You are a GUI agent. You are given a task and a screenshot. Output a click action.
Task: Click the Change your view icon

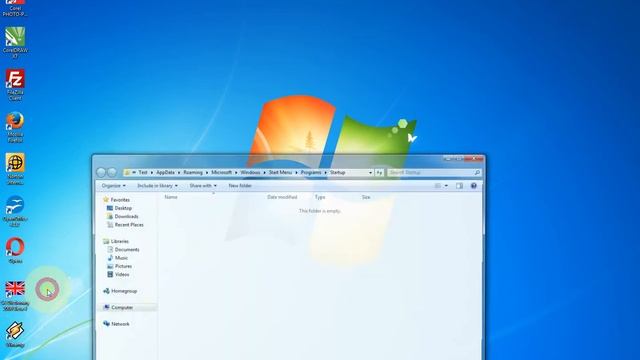(x=438, y=186)
